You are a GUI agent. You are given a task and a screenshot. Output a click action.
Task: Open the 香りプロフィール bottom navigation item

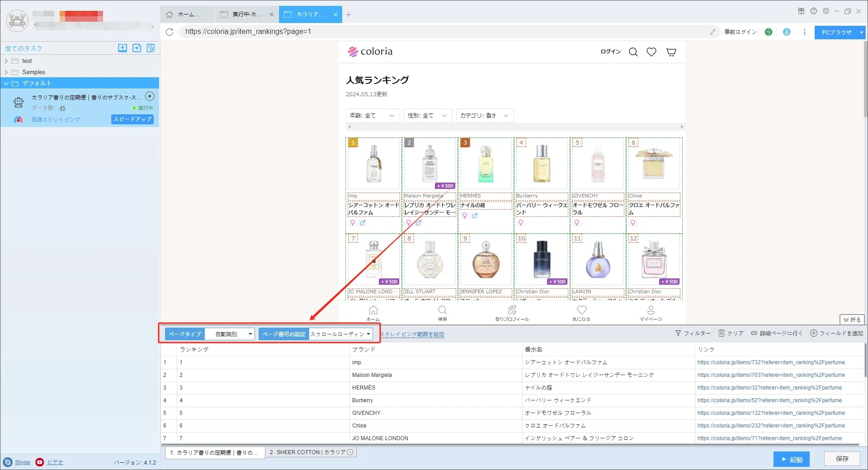point(512,313)
